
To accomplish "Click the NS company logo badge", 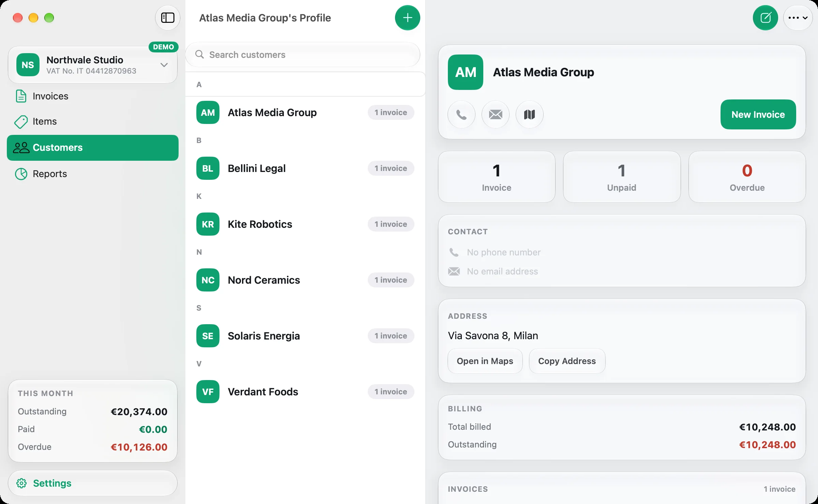I will coord(28,65).
